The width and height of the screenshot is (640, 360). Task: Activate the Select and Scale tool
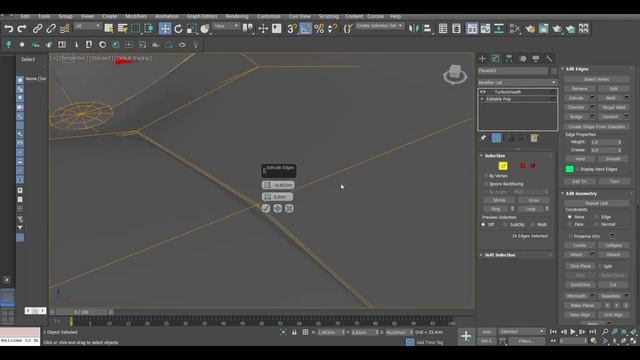click(x=191, y=29)
